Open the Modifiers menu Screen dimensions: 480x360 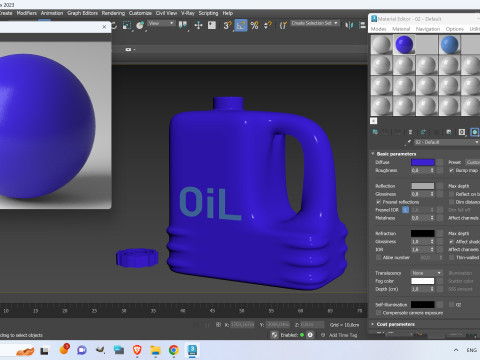coord(27,13)
